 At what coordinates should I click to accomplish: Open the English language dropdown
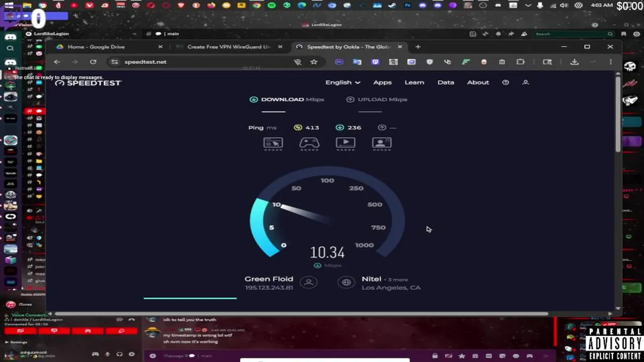(343, 82)
